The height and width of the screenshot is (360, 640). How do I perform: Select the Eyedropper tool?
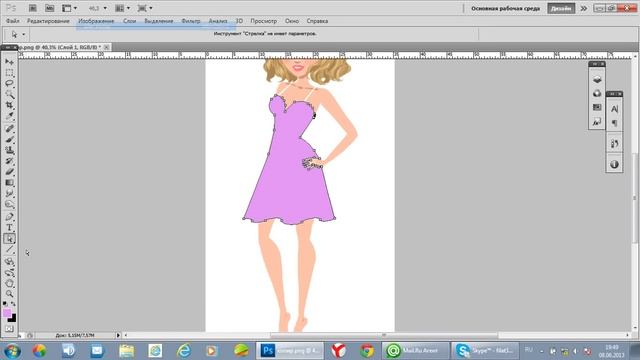9,116
